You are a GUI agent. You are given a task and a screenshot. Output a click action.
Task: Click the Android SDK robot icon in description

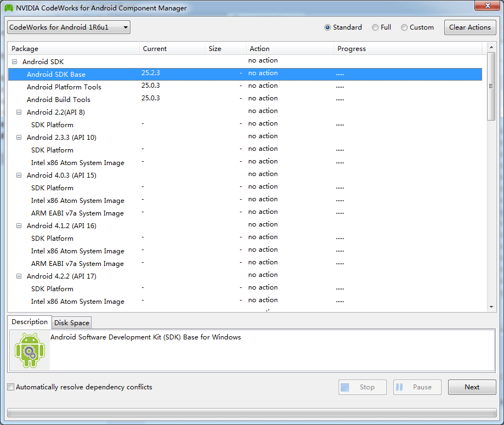coord(30,350)
